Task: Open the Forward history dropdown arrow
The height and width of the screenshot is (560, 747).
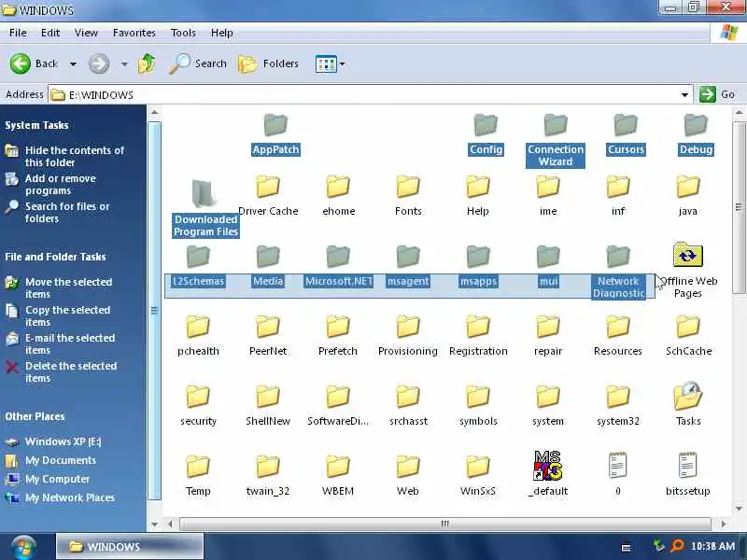Action: coord(124,63)
